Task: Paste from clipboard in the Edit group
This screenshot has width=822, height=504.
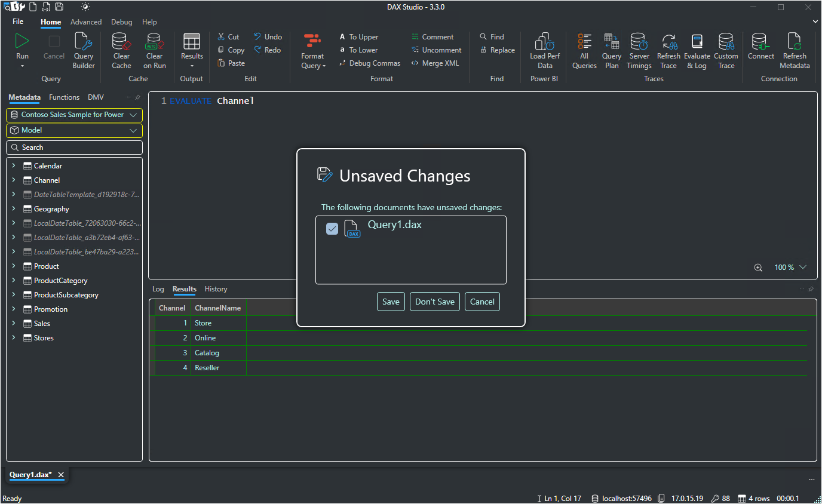Action: [231, 63]
